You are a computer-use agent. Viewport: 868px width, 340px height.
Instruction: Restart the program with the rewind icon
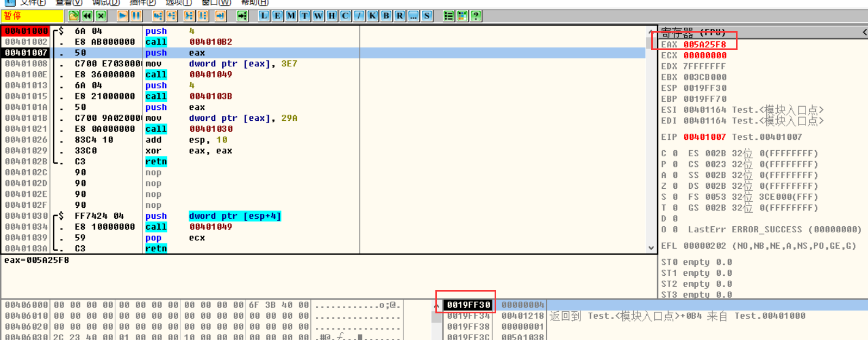tap(88, 16)
